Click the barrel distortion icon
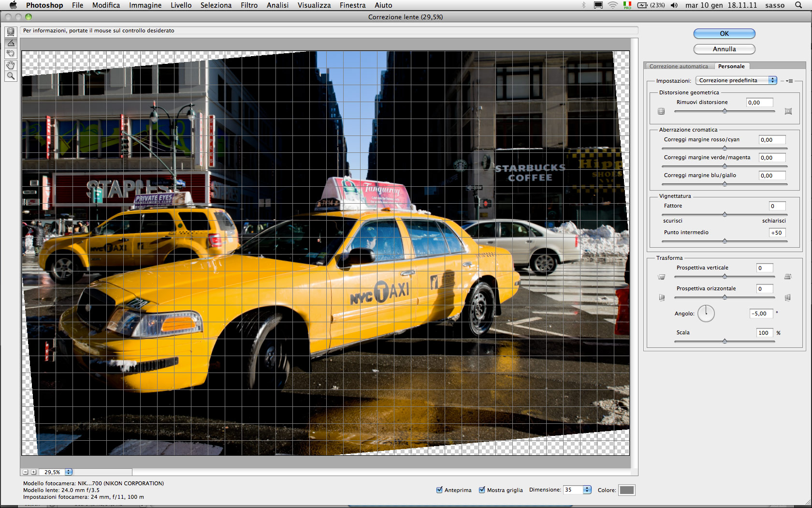Screen dimensions: 812x508 coord(661,111)
